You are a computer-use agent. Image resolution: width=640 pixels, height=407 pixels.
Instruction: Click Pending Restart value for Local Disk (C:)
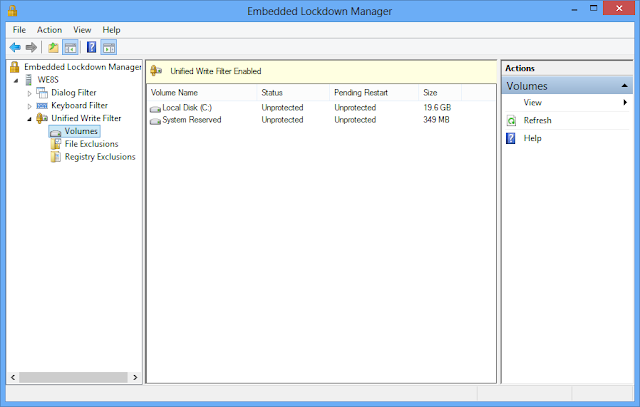pyautogui.click(x=355, y=107)
